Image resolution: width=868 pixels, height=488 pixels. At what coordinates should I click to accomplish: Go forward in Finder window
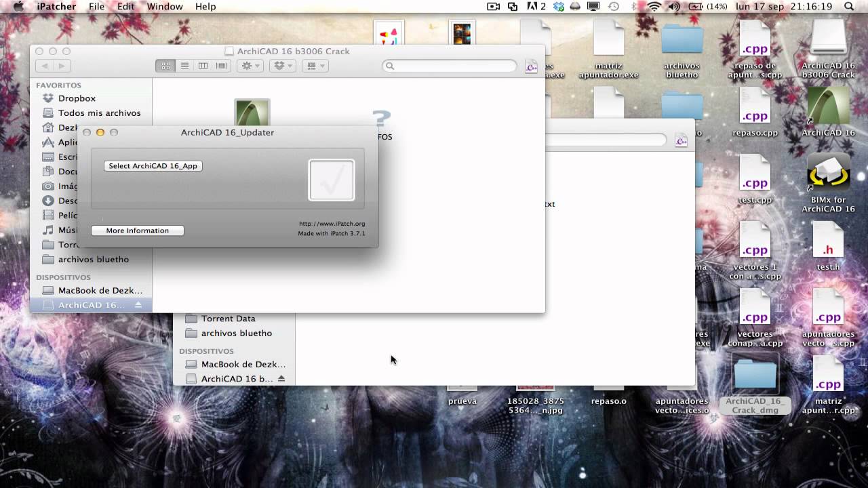(x=62, y=66)
